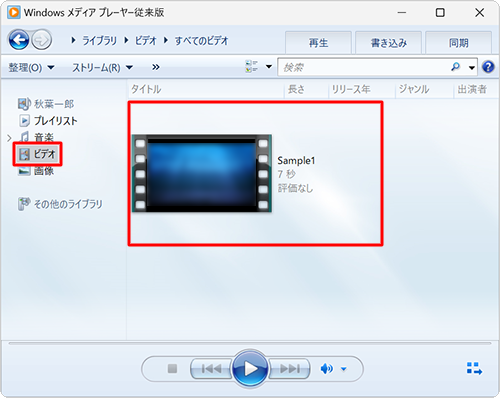Open the ストリーム(R) menu
This screenshot has height=398, width=500.
click(103, 68)
